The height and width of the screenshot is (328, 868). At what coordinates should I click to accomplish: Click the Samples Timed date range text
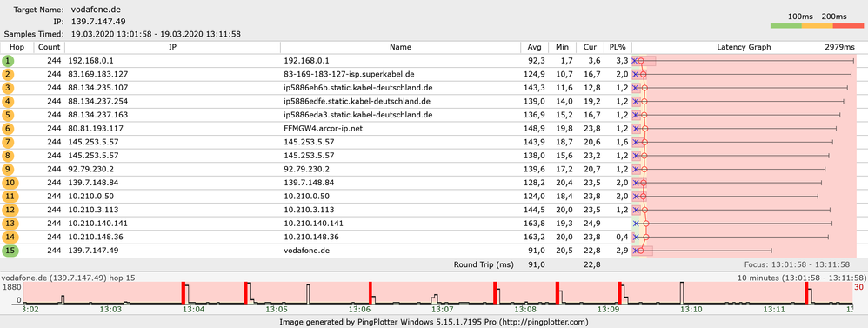156,34
